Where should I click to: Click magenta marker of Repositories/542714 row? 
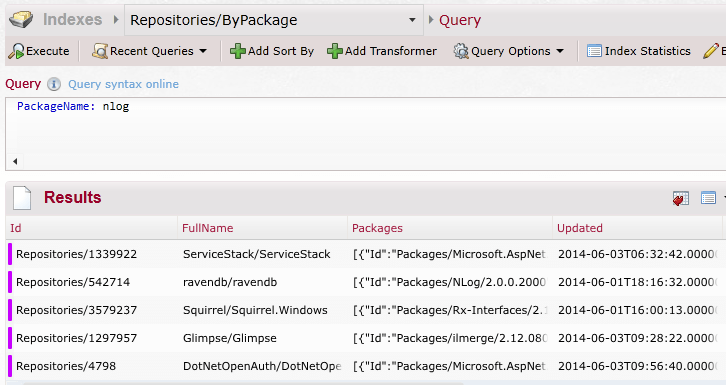point(10,282)
